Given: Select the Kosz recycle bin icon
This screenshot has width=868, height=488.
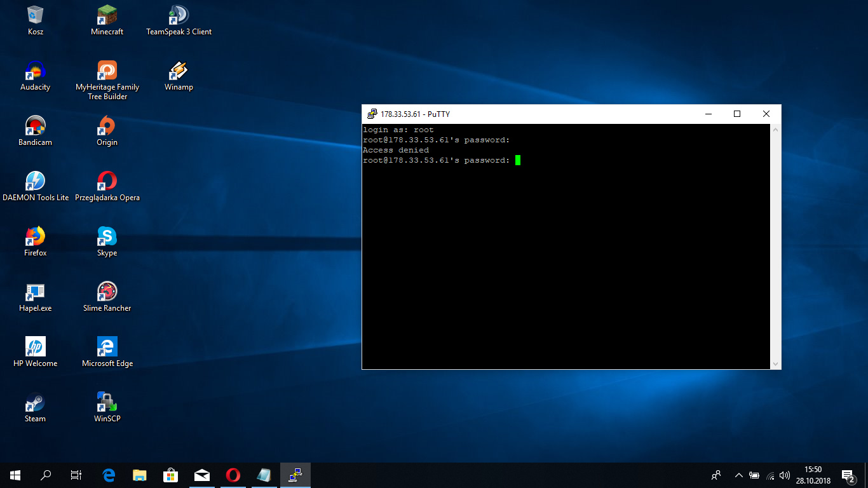Looking at the screenshot, I should coord(36,16).
